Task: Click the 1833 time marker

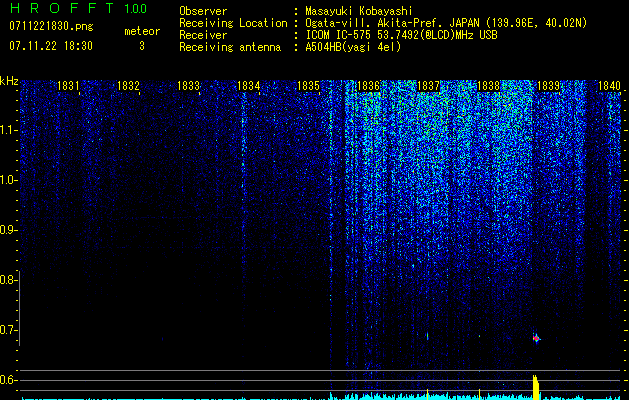Action: coord(188,85)
